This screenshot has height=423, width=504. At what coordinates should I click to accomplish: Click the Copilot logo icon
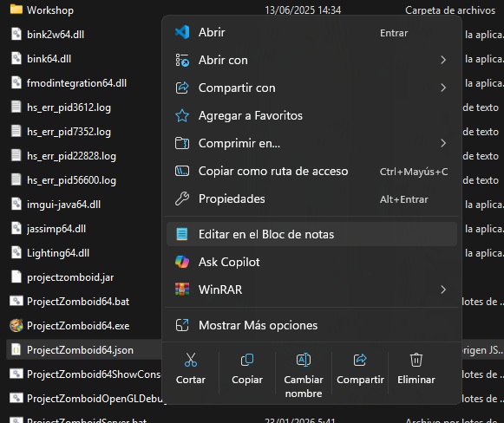click(x=182, y=262)
